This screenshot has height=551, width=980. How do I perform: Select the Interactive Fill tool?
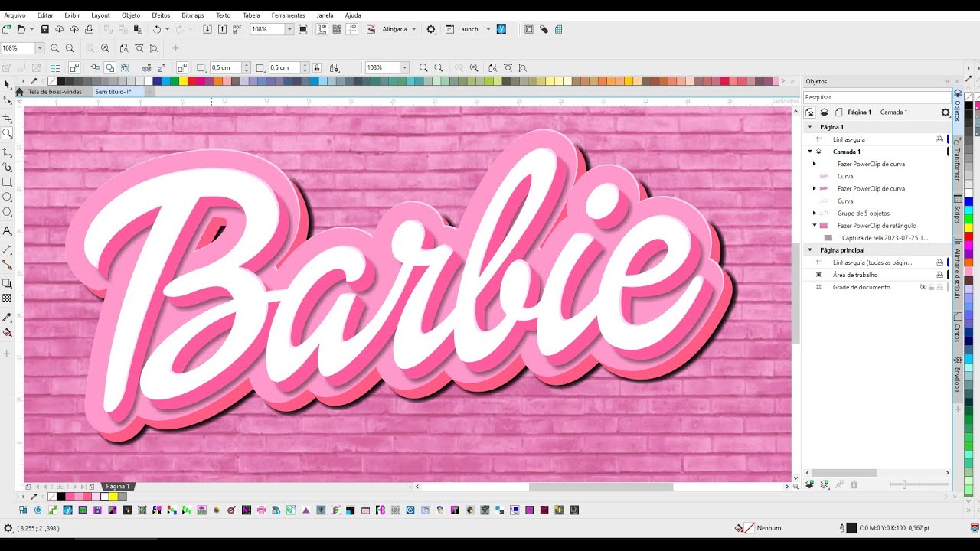click(7, 332)
